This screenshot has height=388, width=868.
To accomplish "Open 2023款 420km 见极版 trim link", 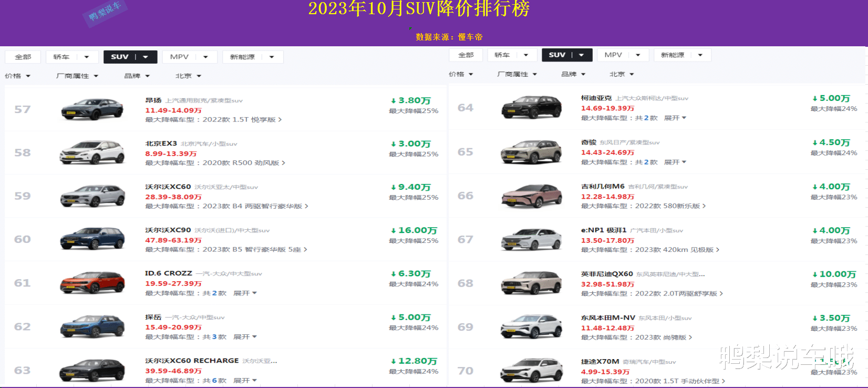I will click(x=677, y=250).
